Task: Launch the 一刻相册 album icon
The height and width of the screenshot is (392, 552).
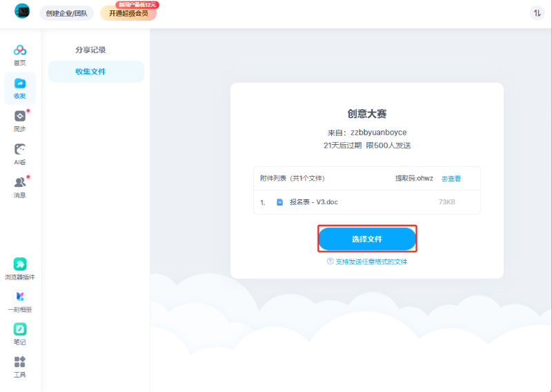Action: click(20, 297)
